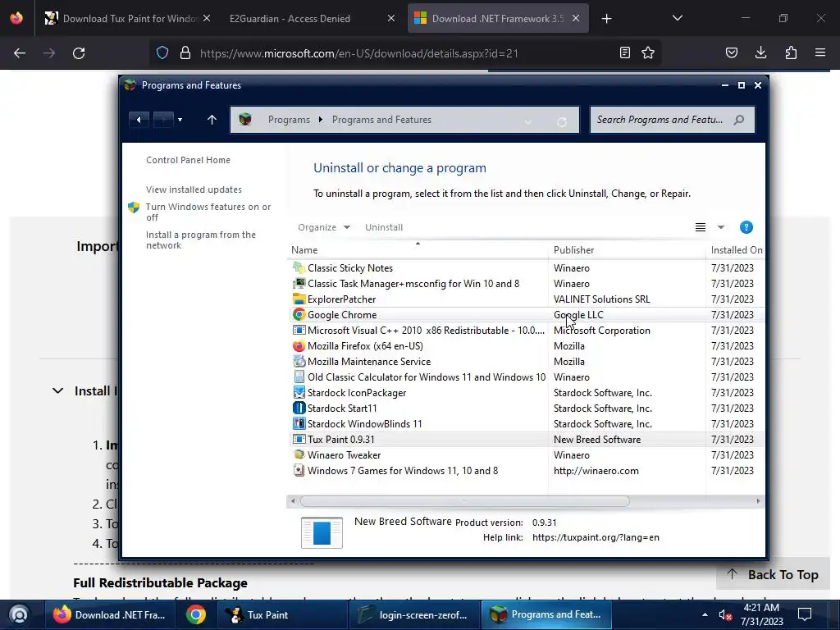
Task: Open View installed updates link
Action: 194,189
